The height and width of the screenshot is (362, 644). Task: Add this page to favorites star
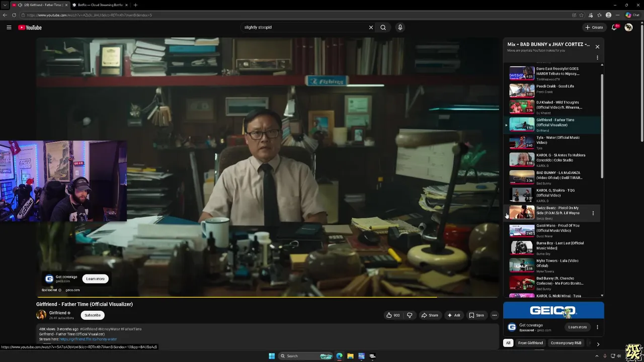(582, 15)
